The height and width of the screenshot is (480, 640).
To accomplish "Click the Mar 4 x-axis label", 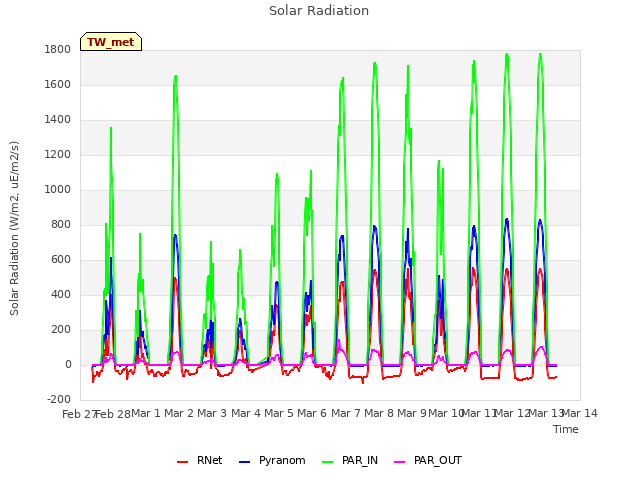I will click(x=246, y=413).
